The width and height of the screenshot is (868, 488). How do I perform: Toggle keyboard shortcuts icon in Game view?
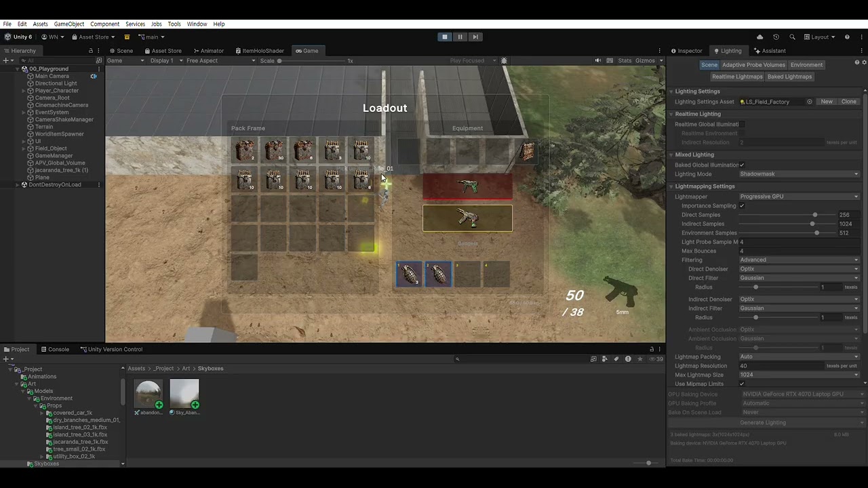[609, 60]
